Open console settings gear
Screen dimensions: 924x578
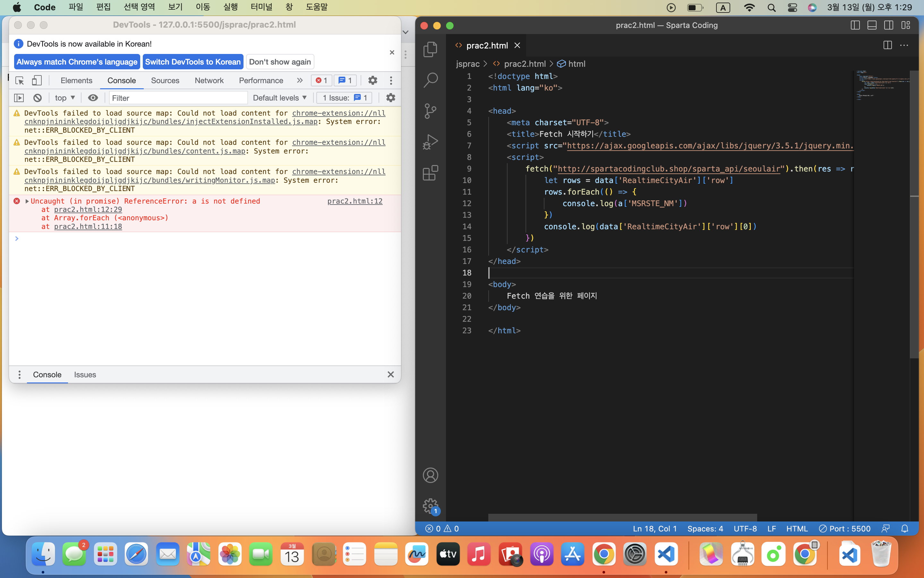pyautogui.click(x=390, y=98)
